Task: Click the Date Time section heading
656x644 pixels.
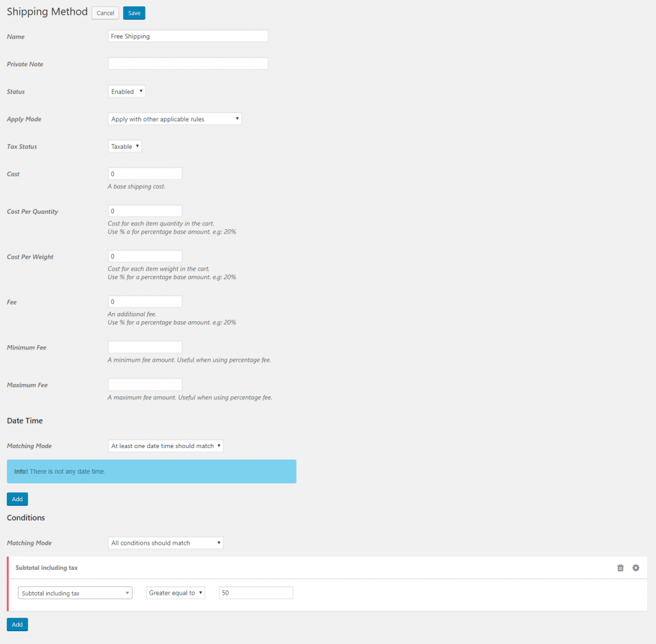Action: [25, 421]
